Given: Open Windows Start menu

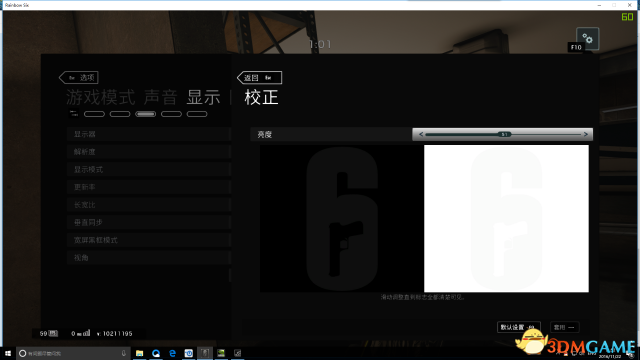Looking at the screenshot, I should (8, 353).
